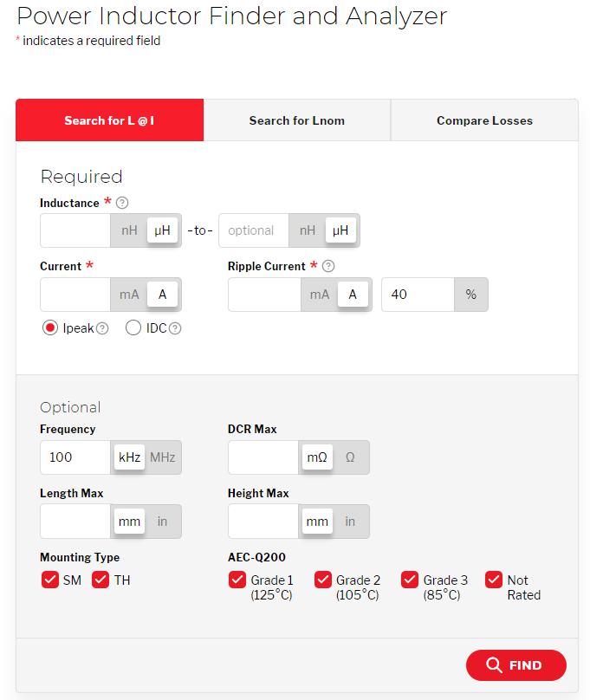Click the help icon next to IDC
This screenshot has height=700, width=590.
tap(175, 328)
